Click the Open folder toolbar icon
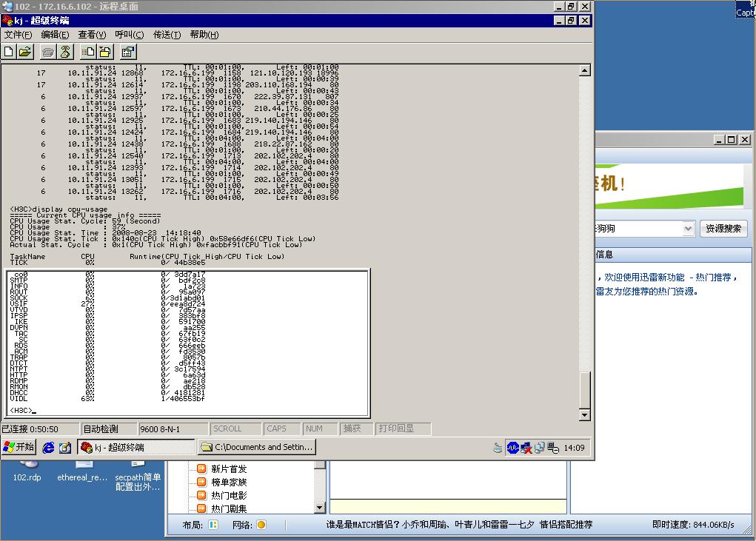The width and height of the screenshot is (756, 541). 25,52
